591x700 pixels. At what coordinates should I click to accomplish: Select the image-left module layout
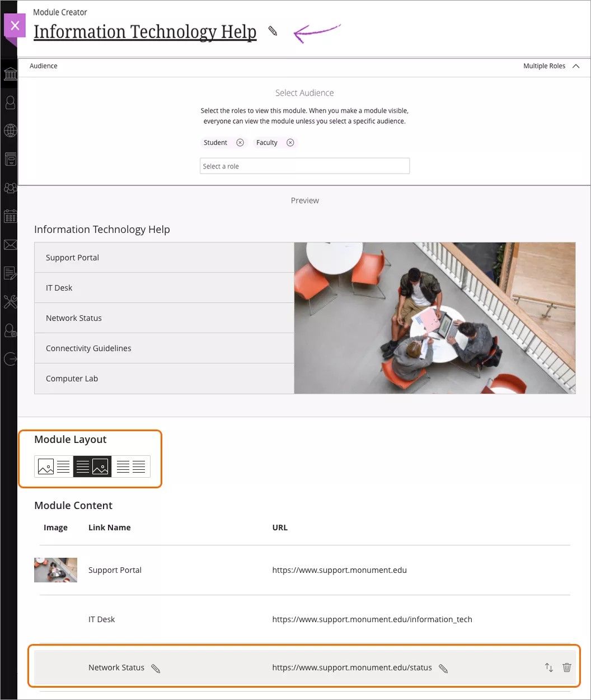coord(53,466)
